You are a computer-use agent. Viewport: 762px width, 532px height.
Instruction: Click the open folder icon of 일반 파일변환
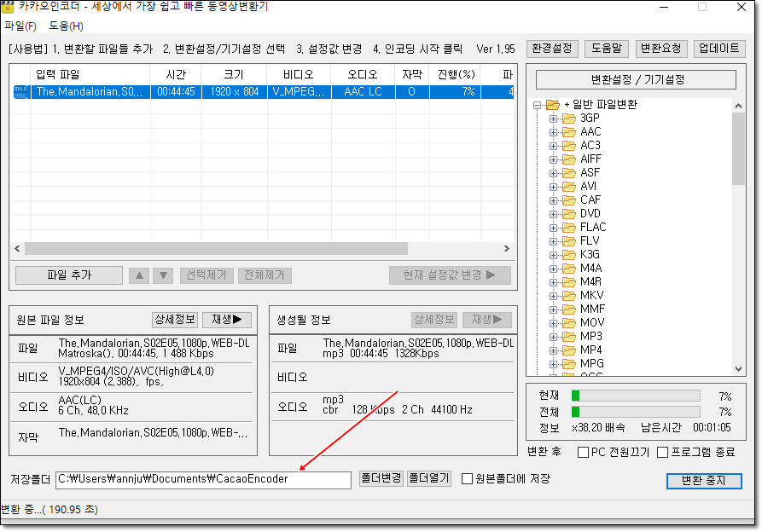click(x=553, y=104)
